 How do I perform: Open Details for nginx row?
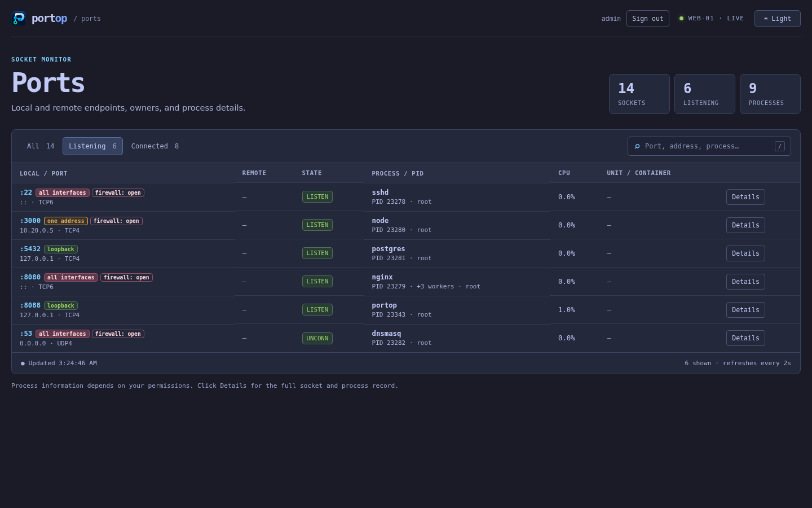[x=745, y=282]
